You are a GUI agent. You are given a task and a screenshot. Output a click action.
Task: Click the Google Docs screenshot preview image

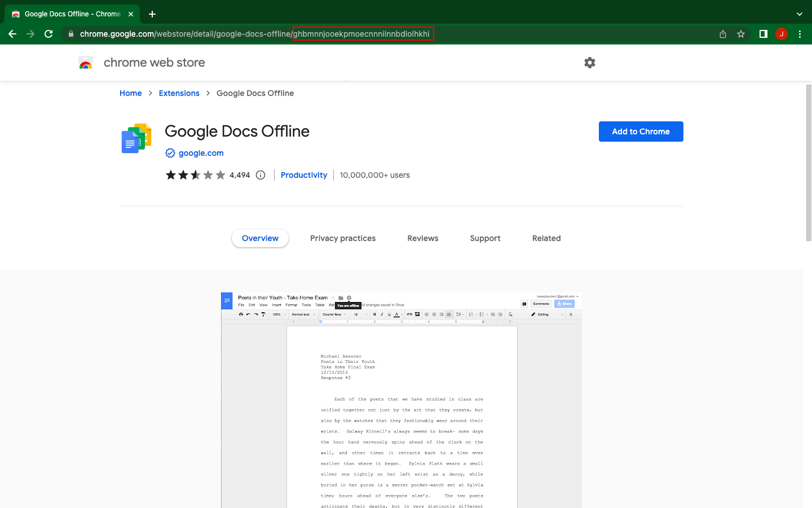[401, 400]
